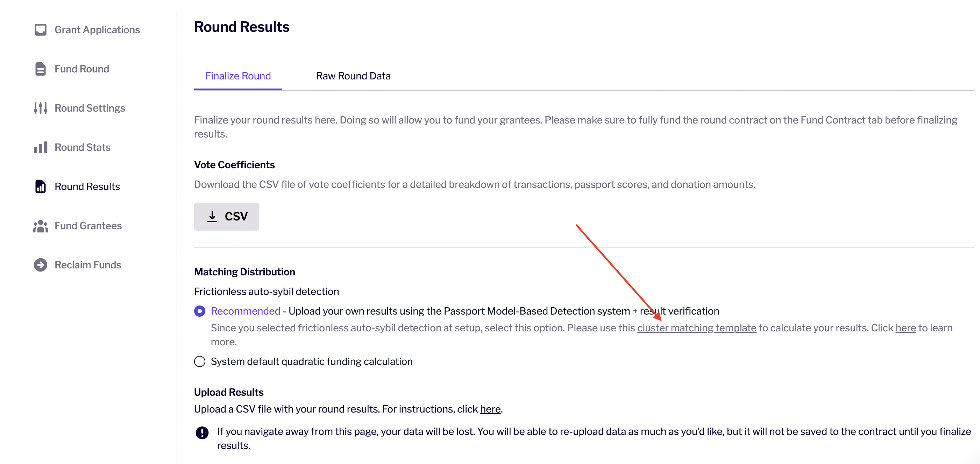Select the Recommended radio option
This screenshot has height=464, width=980.
point(200,311)
